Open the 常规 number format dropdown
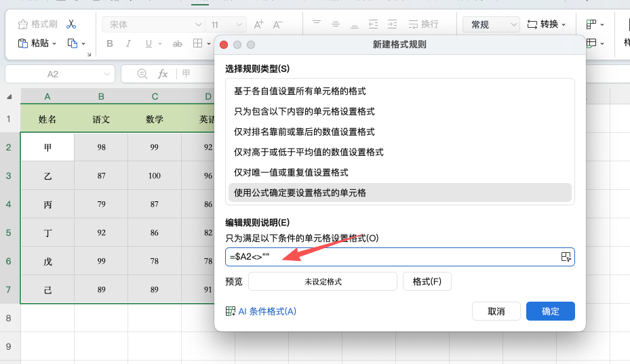The width and height of the screenshot is (630, 364). point(492,24)
